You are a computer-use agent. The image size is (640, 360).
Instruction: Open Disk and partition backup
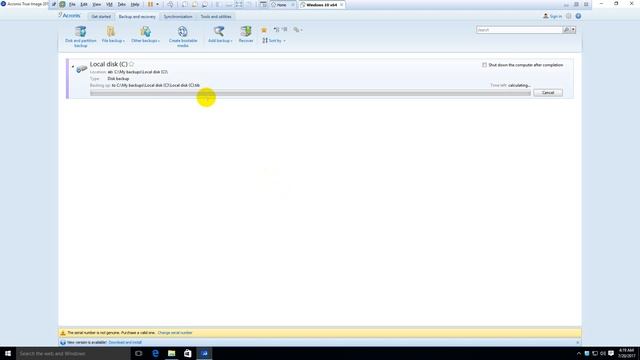pyautogui.click(x=80, y=36)
